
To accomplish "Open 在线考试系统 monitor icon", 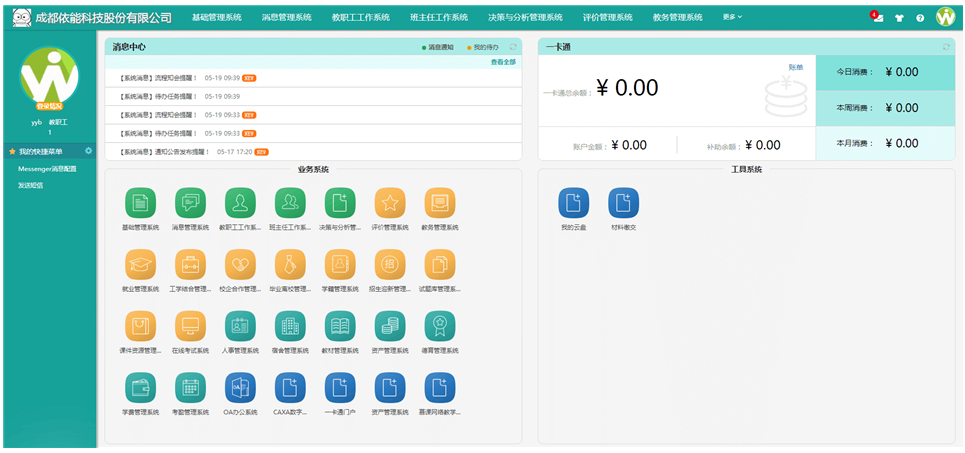I will 190,327.
